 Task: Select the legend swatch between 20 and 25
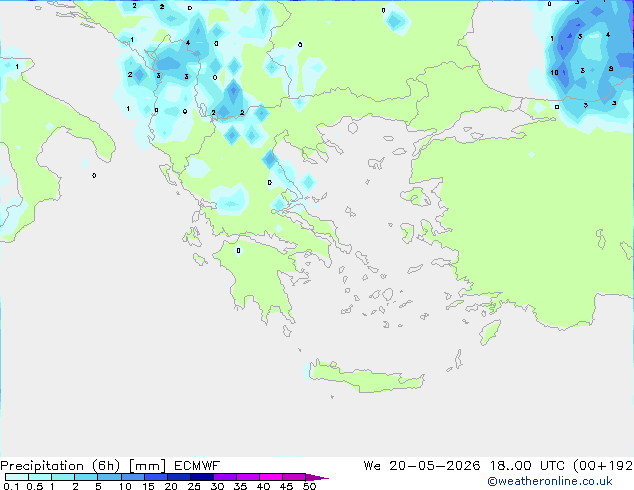pos(179,477)
